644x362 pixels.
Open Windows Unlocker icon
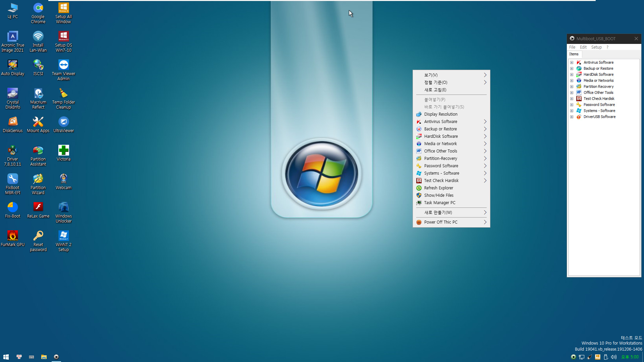click(63, 213)
